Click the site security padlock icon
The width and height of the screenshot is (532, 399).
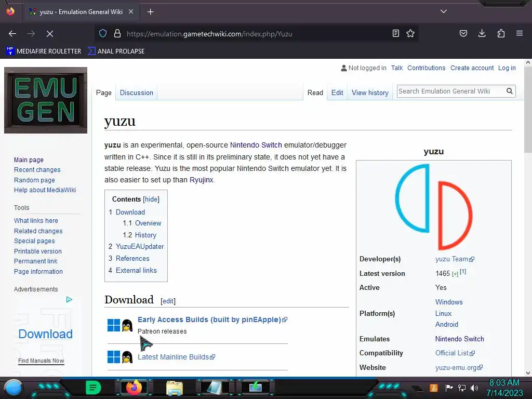point(117,33)
